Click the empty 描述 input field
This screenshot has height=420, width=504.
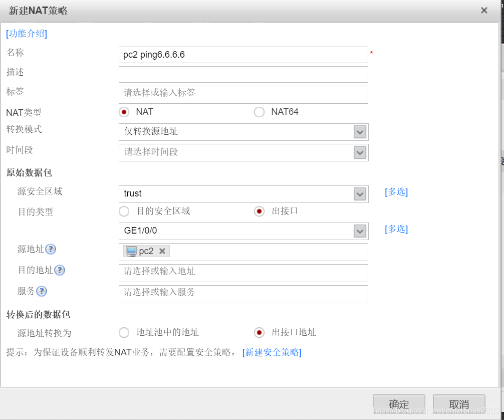(243, 75)
